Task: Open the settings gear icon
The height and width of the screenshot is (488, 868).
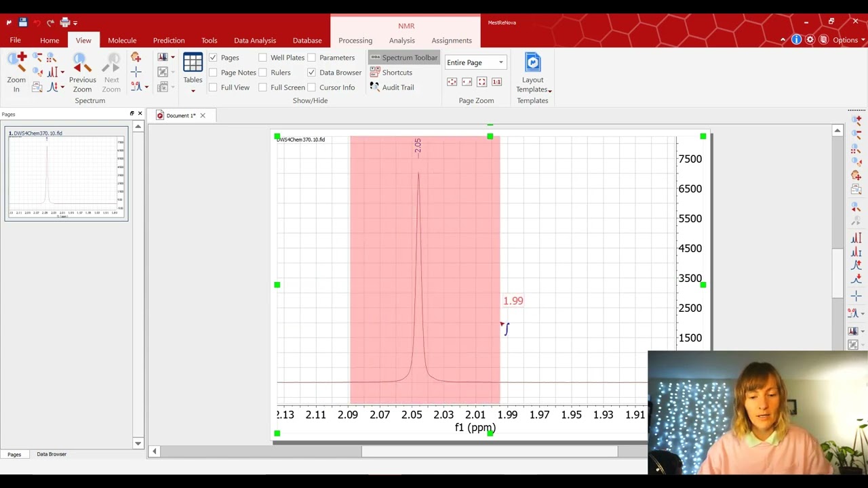Action: click(810, 40)
